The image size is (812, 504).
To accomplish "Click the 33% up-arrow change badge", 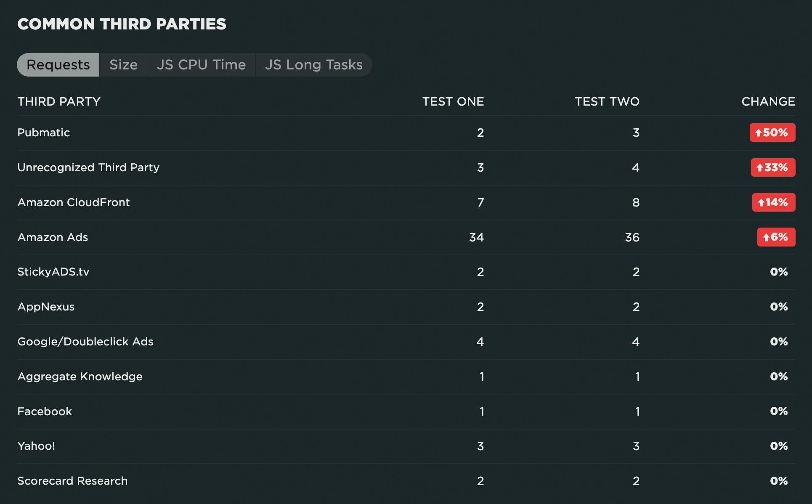I will pos(773,167).
